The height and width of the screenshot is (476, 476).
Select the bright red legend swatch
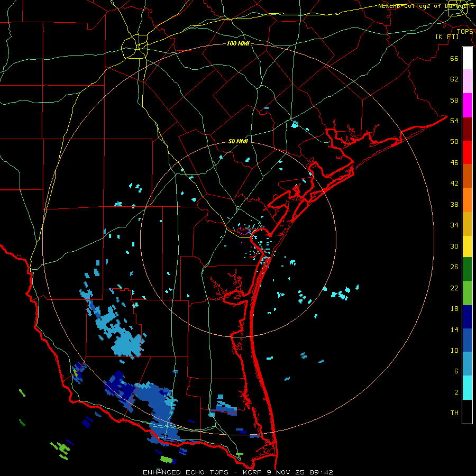point(467,152)
